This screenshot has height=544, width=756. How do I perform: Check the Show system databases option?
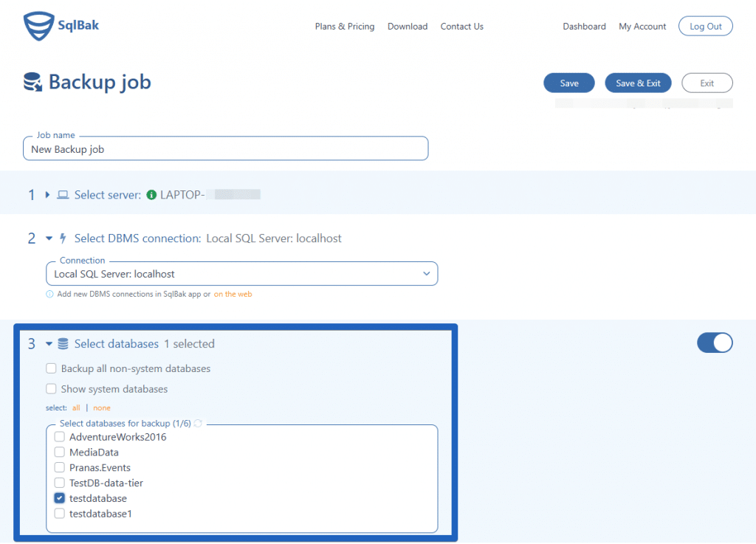tap(51, 389)
